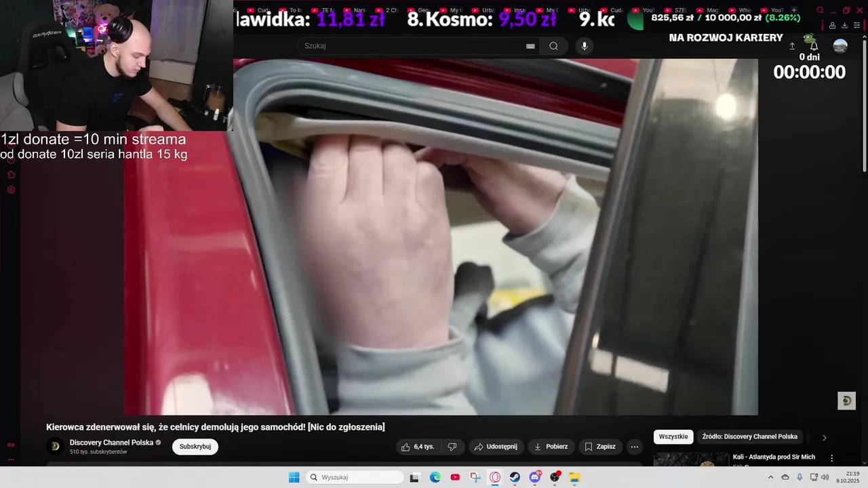Click the OneDrive cloud tray icon
This screenshot has height=488, width=868.
[x=785, y=477]
